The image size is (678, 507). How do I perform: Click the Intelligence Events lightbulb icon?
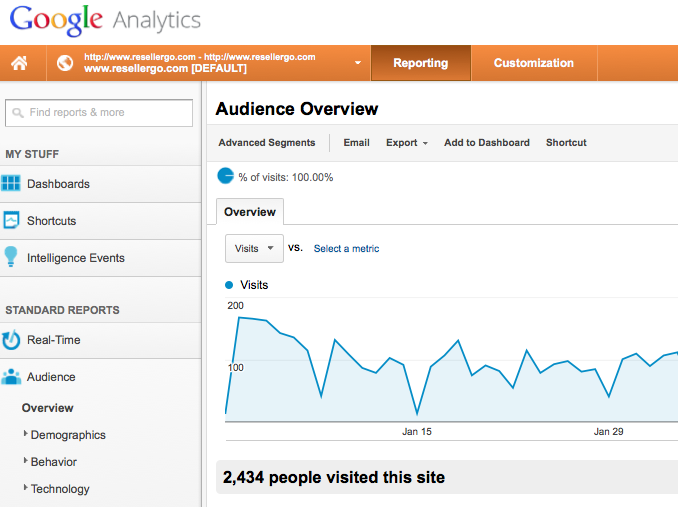tap(11, 257)
